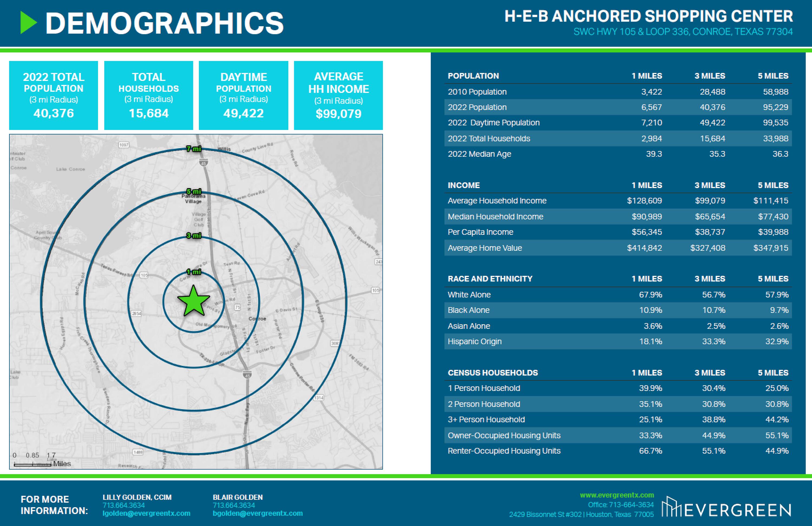Image resolution: width=812 pixels, height=526 pixels.
Task: Select the Median Household Income row
Action: point(618,216)
